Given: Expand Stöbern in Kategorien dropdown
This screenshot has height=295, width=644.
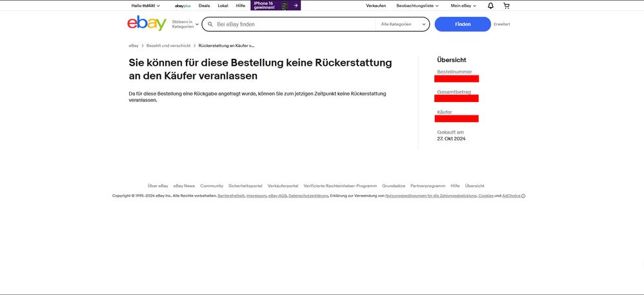Looking at the screenshot, I should (x=185, y=25).
